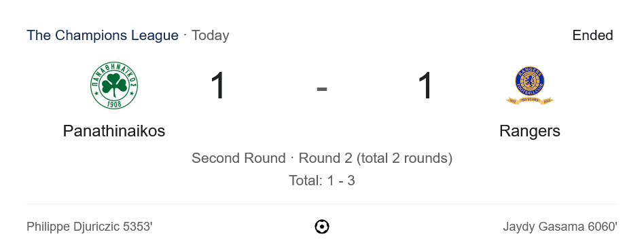Select the Panathinaikos score number

point(218,85)
